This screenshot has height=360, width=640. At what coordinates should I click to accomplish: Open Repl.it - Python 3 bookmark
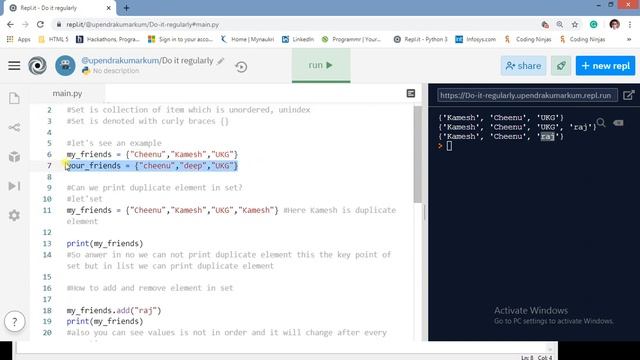(x=421, y=39)
